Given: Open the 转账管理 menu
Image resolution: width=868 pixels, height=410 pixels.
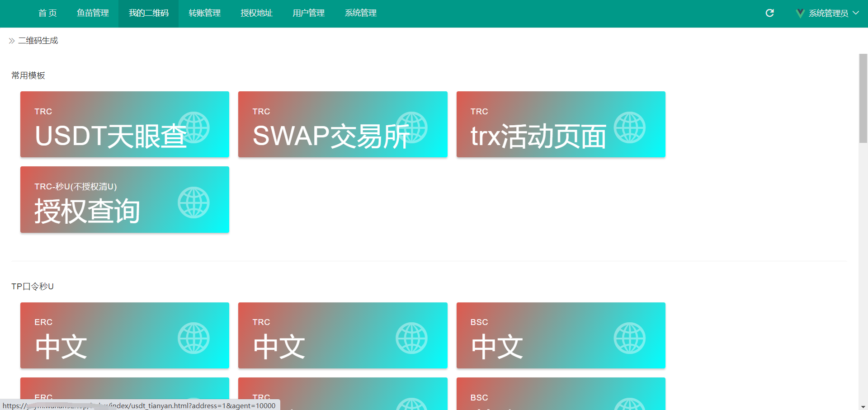Looking at the screenshot, I should pos(205,13).
